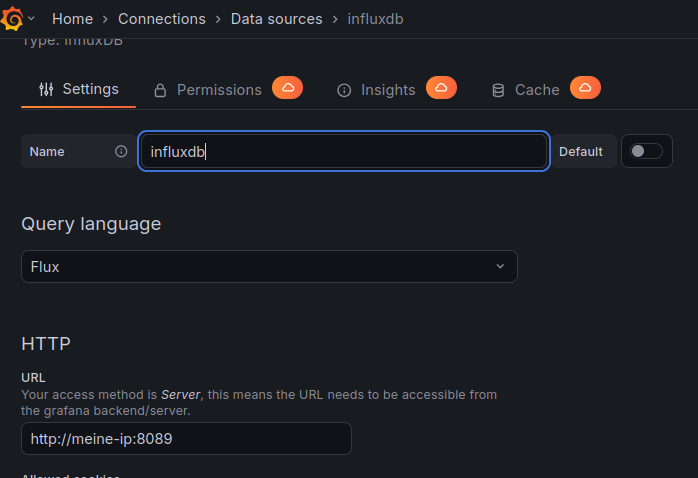This screenshot has height=478, width=698.
Task: Click the Grafana logo icon
Action: pos(13,18)
